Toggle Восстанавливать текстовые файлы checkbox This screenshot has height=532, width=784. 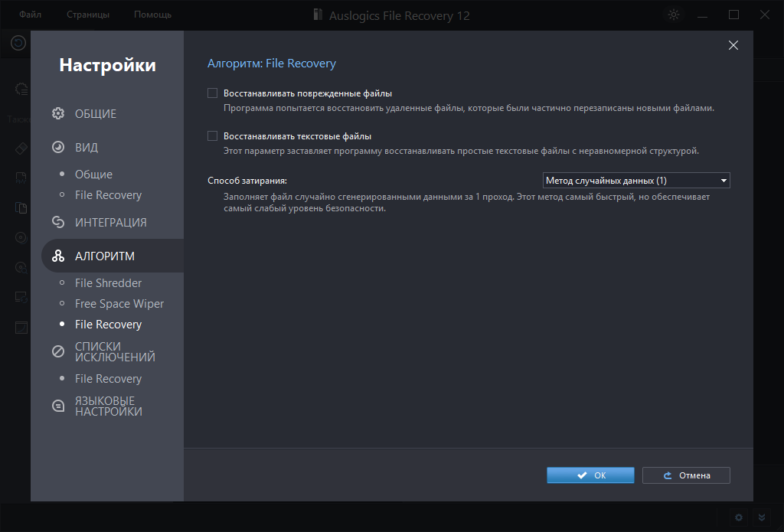pyautogui.click(x=213, y=136)
